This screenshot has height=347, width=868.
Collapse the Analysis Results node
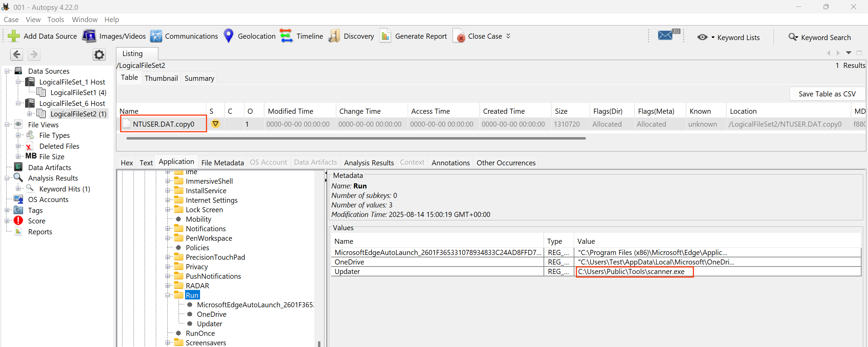tap(7, 178)
